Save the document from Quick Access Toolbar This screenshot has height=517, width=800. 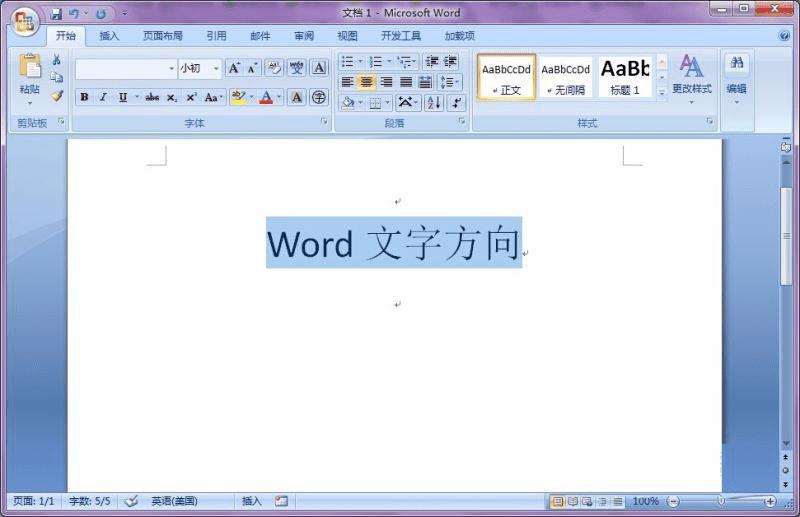tap(56, 14)
